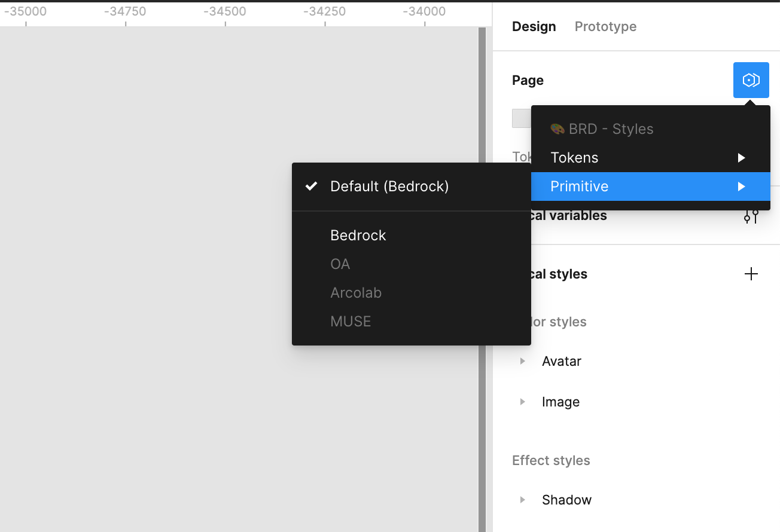Expand the Image color style group
Screen dimensions: 780x532
tap(523, 402)
